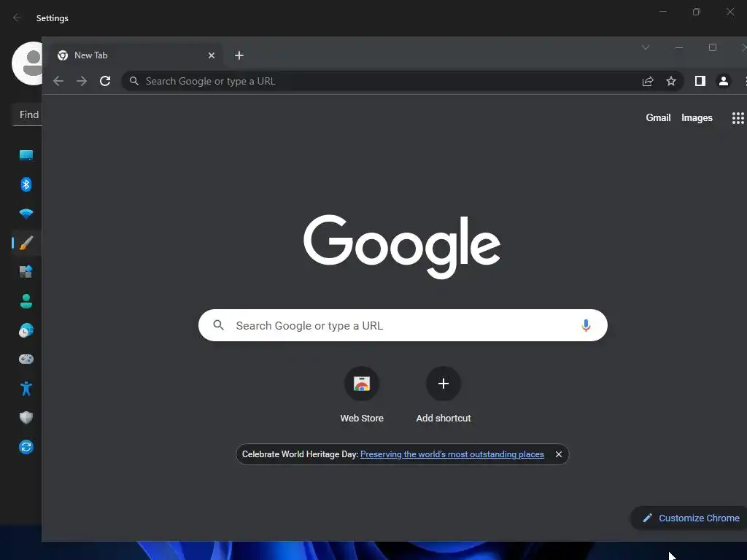The image size is (747, 560).
Task: Open the Preserving the world's most outstanding places link
Action: (452, 454)
